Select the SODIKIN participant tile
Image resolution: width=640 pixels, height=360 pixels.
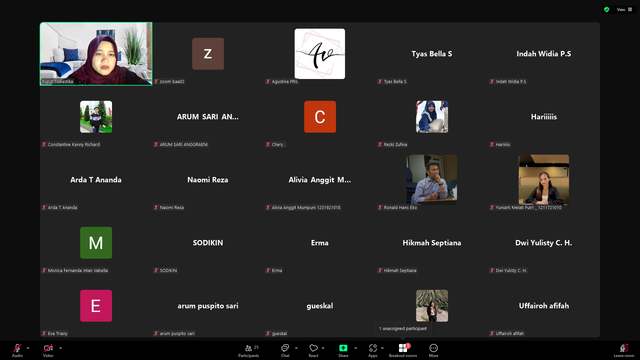208,243
